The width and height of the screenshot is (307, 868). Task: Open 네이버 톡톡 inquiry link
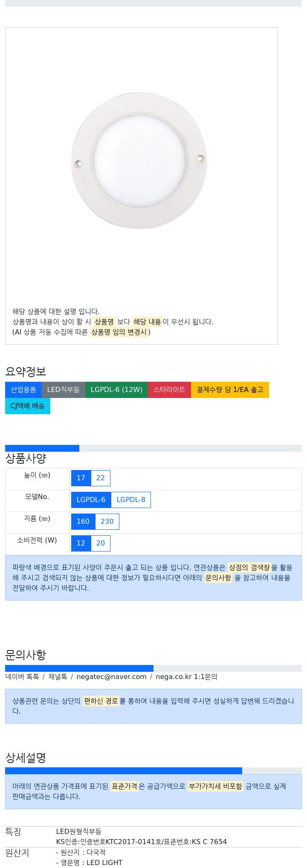click(x=22, y=676)
